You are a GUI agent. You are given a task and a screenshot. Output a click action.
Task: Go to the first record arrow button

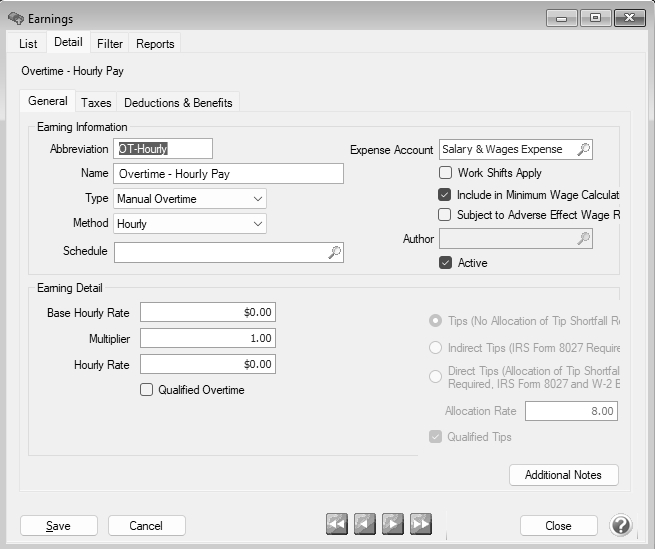337,524
